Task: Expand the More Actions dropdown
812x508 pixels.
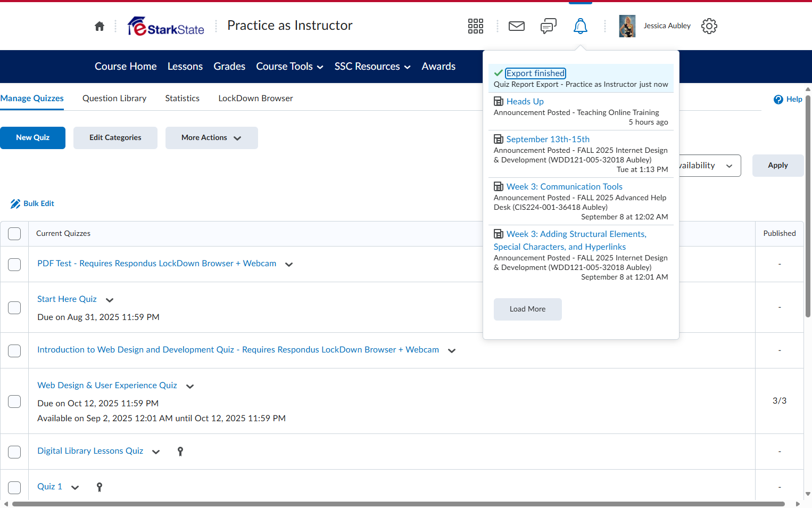Action: 212,138
